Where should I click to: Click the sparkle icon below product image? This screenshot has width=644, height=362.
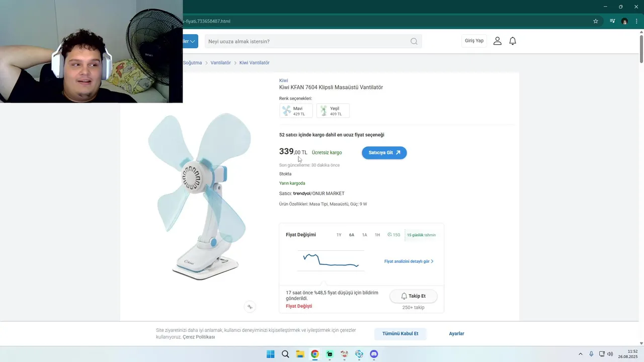tap(250, 307)
